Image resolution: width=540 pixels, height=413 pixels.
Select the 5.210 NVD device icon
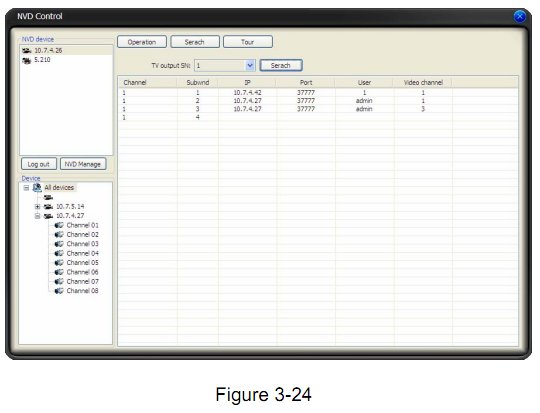27,60
